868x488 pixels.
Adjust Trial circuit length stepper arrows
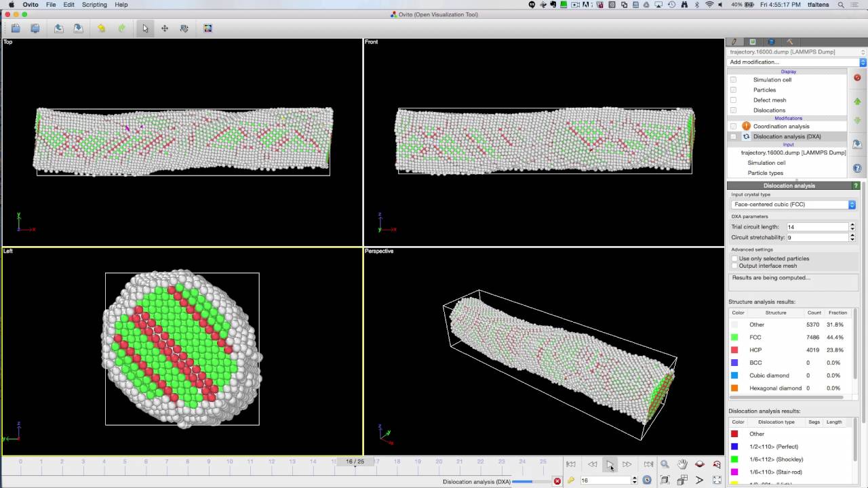pos(852,227)
